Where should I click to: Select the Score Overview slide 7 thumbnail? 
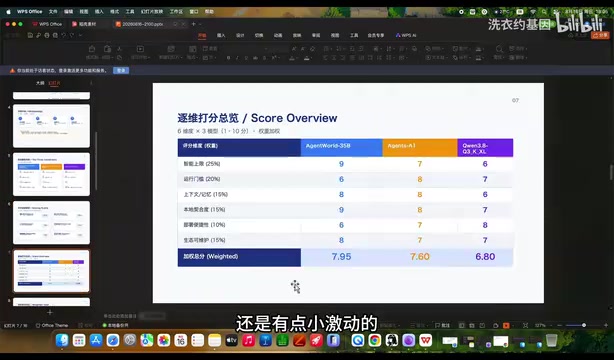(51, 271)
